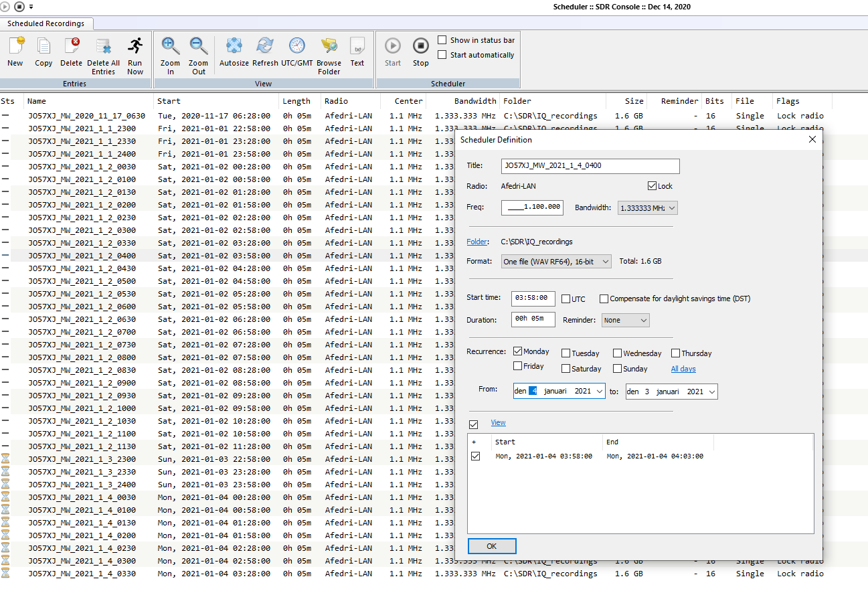Enable Show in status bar
868x593 pixels.
pyautogui.click(x=442, y=40)
